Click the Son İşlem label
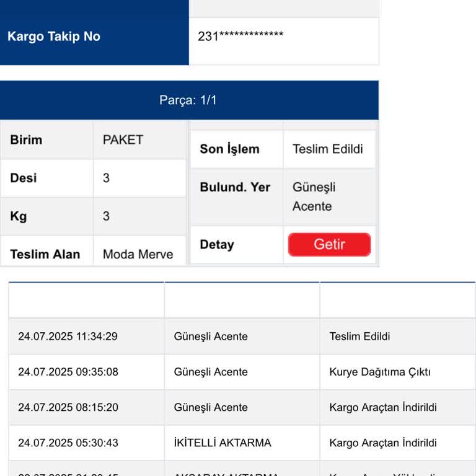The height and width of the screenshot is (476, 476). tap(229, 149)
